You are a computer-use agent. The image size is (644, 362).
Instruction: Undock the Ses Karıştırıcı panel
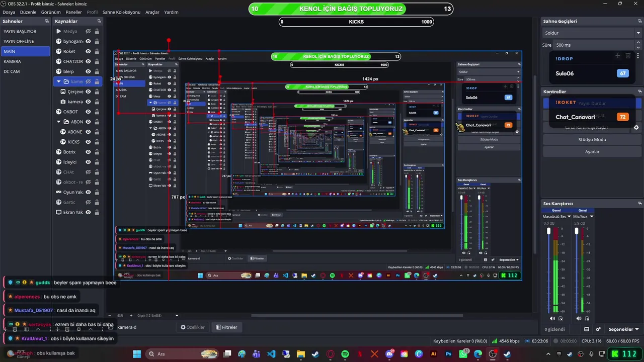pos(639,203)
